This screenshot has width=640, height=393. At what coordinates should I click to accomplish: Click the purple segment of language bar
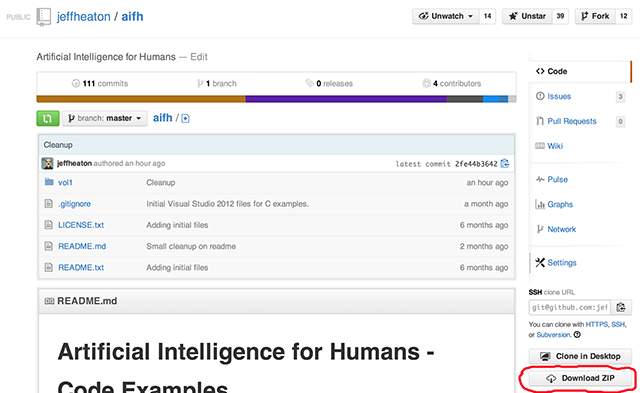point(346,99)
